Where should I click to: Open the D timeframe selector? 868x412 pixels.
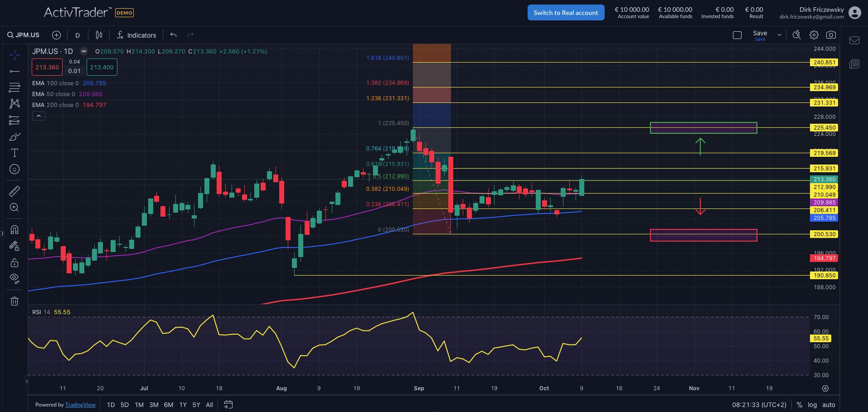[x=77, y=35]
